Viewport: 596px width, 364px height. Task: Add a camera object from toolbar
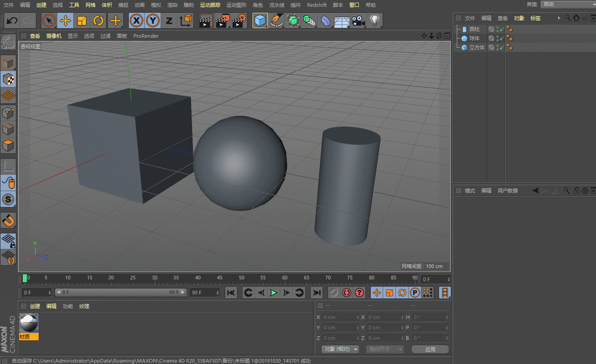coord(359,21)
